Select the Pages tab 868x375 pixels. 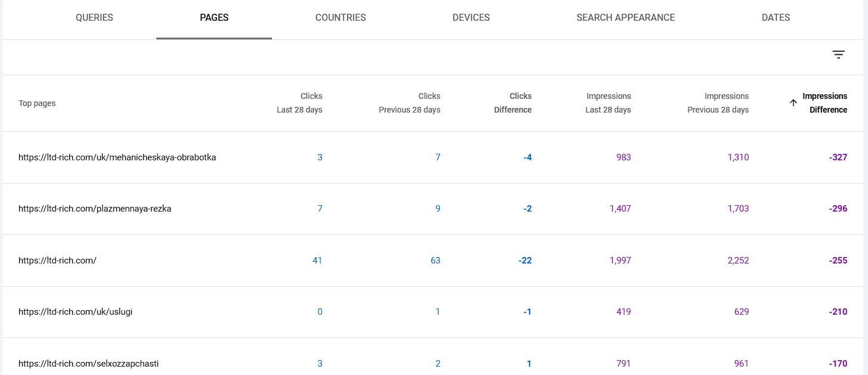(x=214, y=18)
